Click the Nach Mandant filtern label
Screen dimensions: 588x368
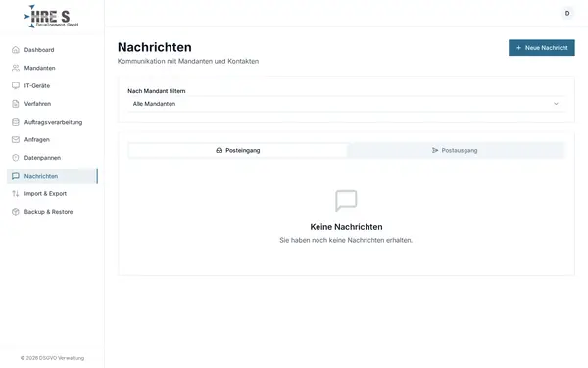coord(157,91)
